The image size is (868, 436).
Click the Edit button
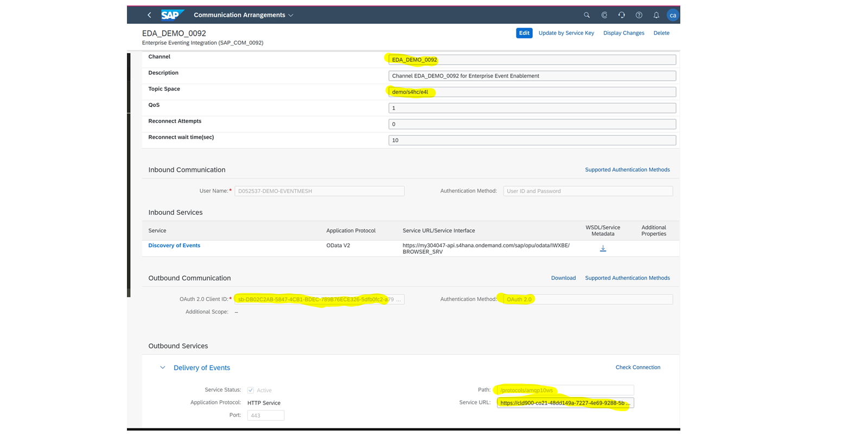pos(524,33)
